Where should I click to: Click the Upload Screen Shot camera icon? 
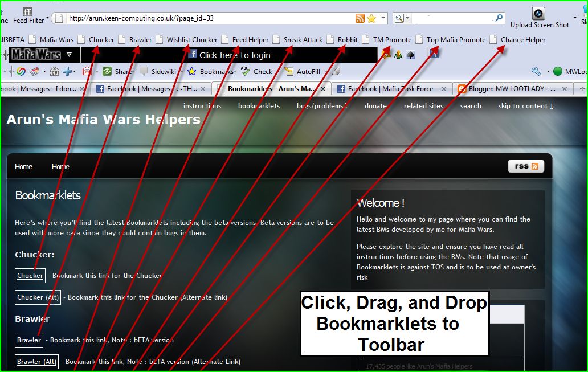pos(538,13)
